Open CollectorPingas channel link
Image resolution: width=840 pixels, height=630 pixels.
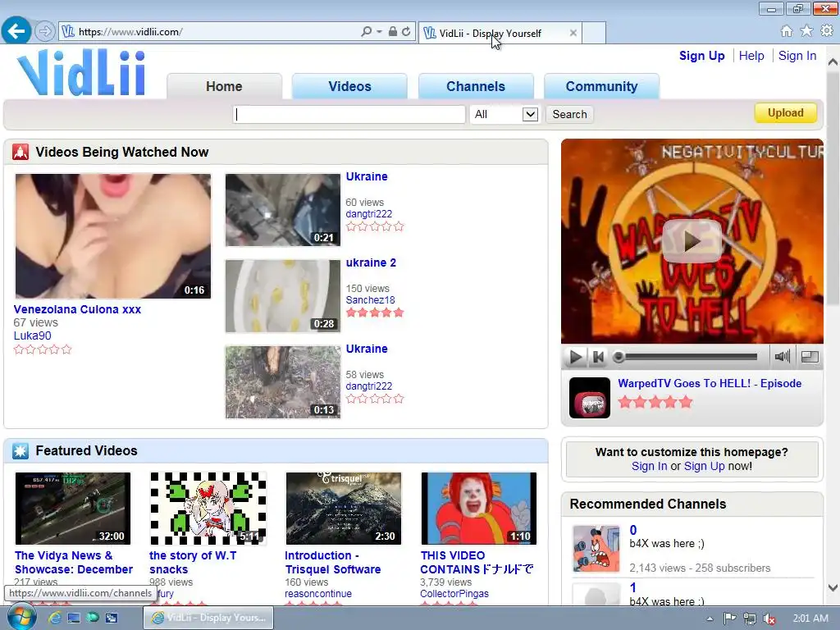pos(454,594)
